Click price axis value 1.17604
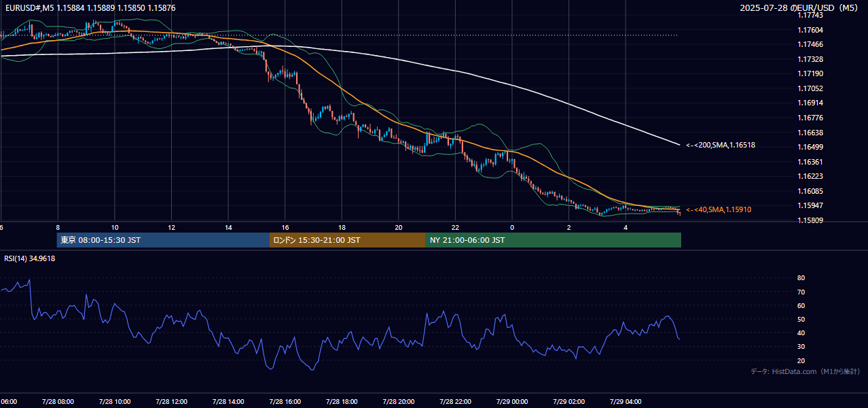The image size is (868, 408). tap(810, 30)
